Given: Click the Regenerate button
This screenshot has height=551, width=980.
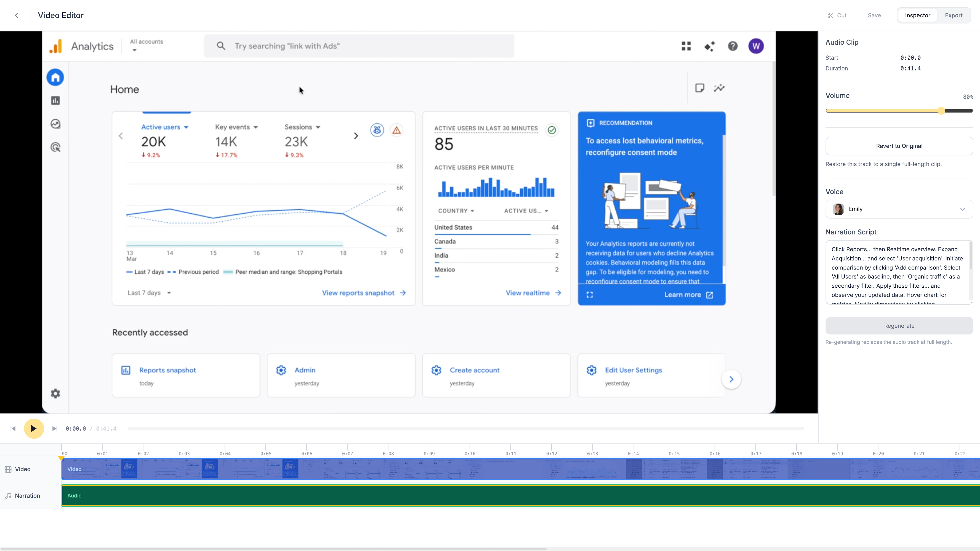Looking at the screenshot, I should [x=899, y=326].
